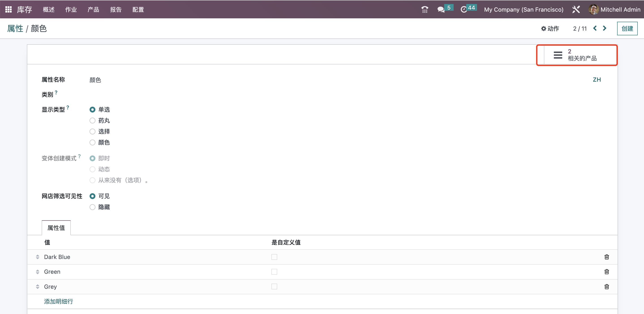Go to the previous record arrow
The image size is (644, 314).
[595, 28]
